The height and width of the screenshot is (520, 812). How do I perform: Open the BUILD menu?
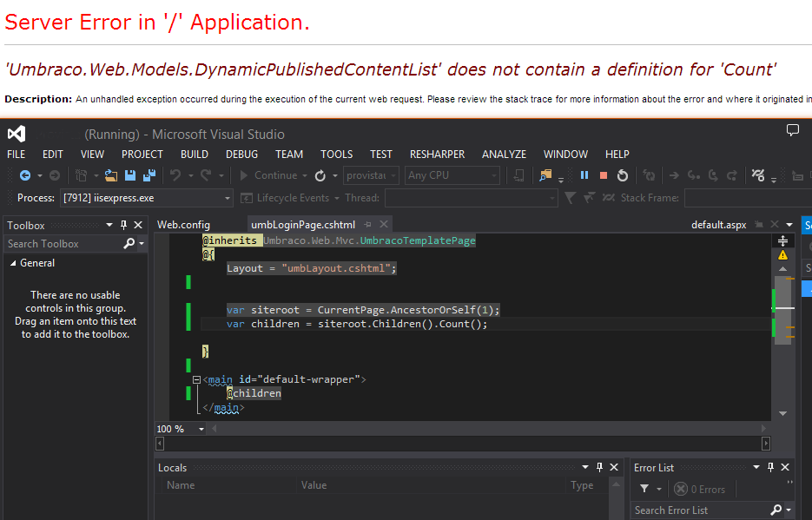(195, 155)
